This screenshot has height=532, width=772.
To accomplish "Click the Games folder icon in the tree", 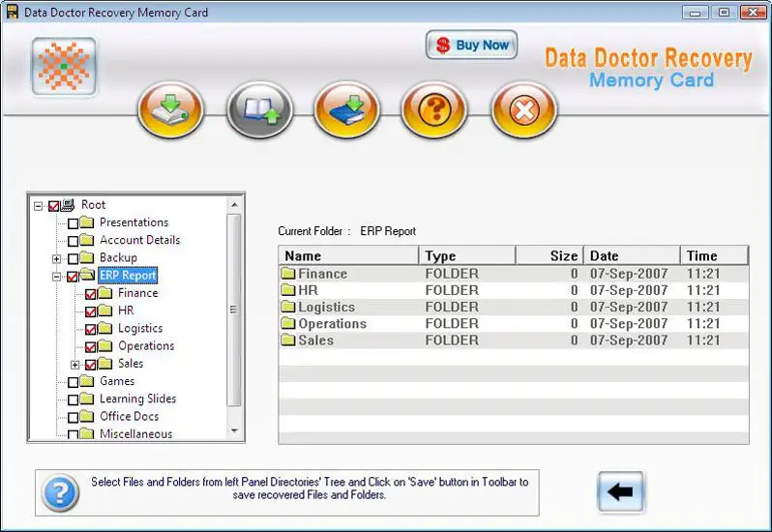I will 87,381.
